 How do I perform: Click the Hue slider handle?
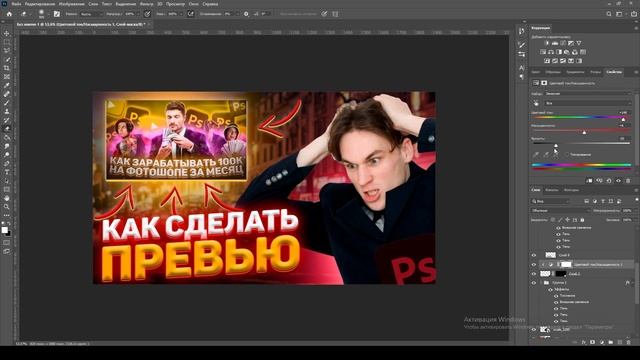[623, 119]
